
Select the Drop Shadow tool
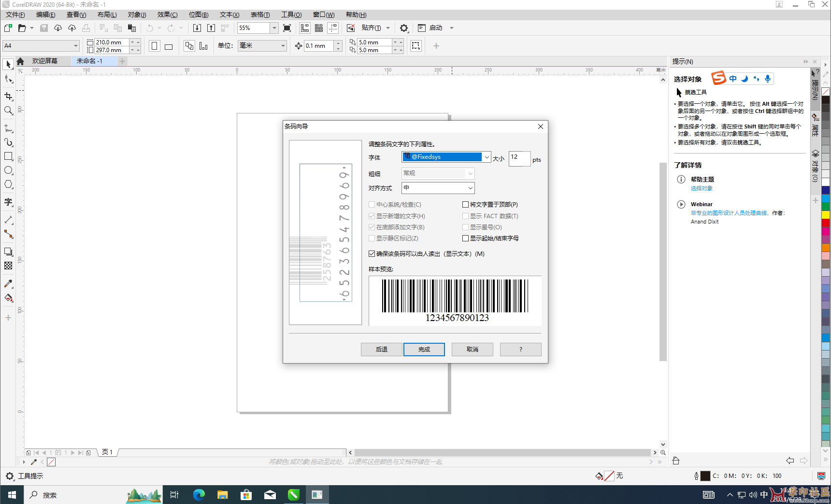coord(8,252)
